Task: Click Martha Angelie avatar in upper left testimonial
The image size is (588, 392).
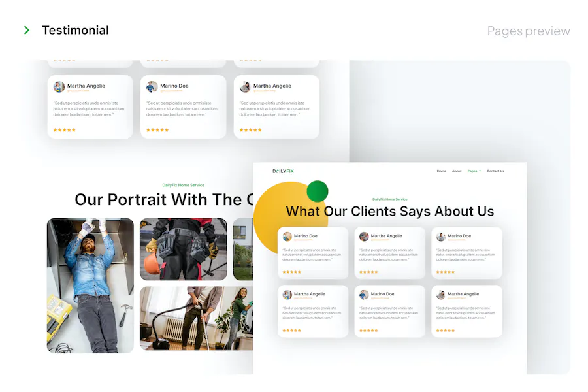Action: 59,87
